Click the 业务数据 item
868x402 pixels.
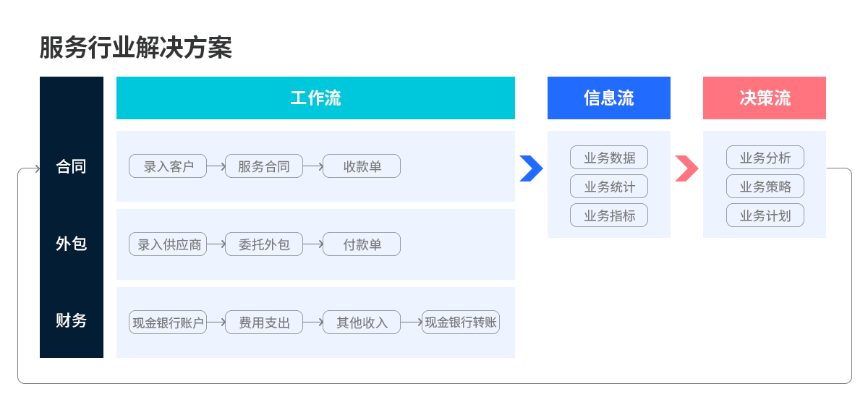tap(609, 158)
